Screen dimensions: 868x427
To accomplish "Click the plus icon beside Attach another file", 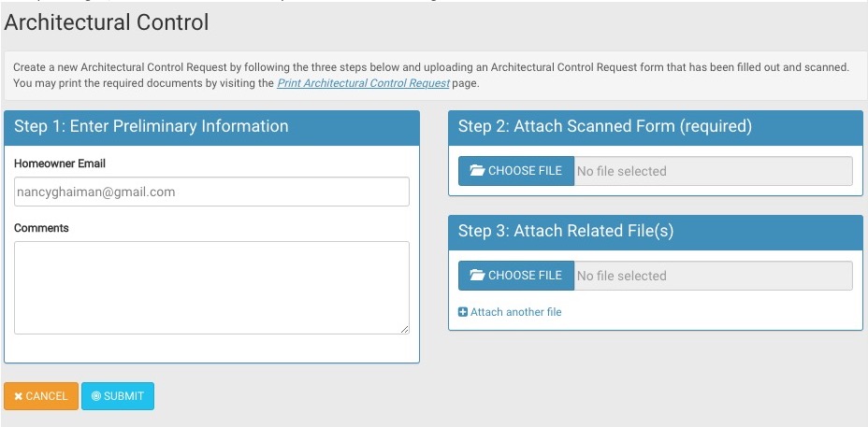I will click(x=463, y=312).
